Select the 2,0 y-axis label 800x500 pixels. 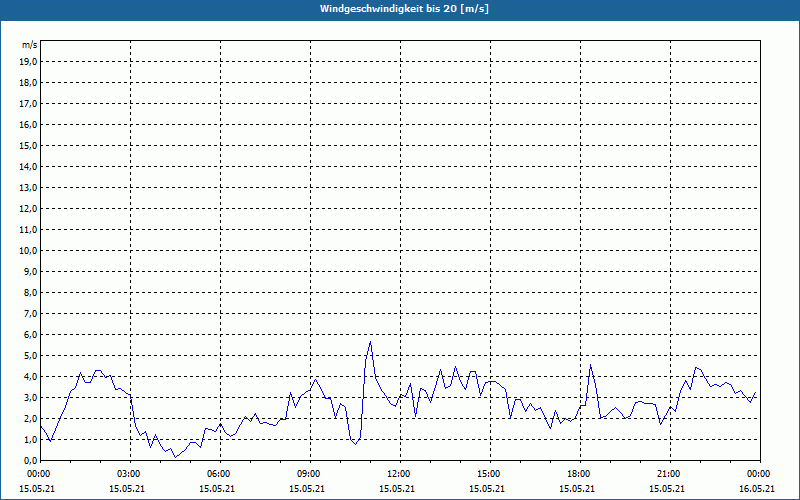(x=31, y=418)
